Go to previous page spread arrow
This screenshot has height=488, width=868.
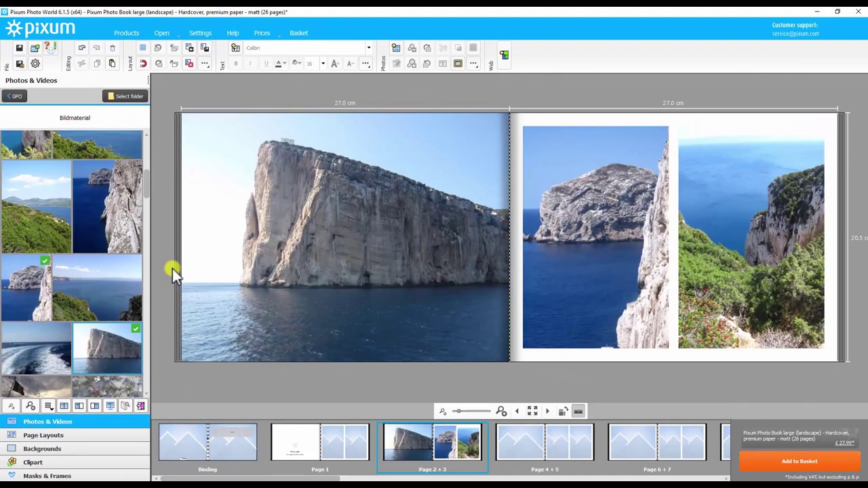pyautogui.click(x=517, y=411)
